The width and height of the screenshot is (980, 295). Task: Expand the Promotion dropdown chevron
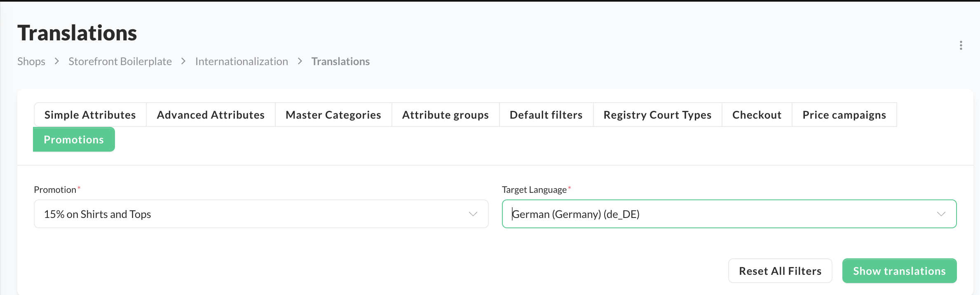473,214
